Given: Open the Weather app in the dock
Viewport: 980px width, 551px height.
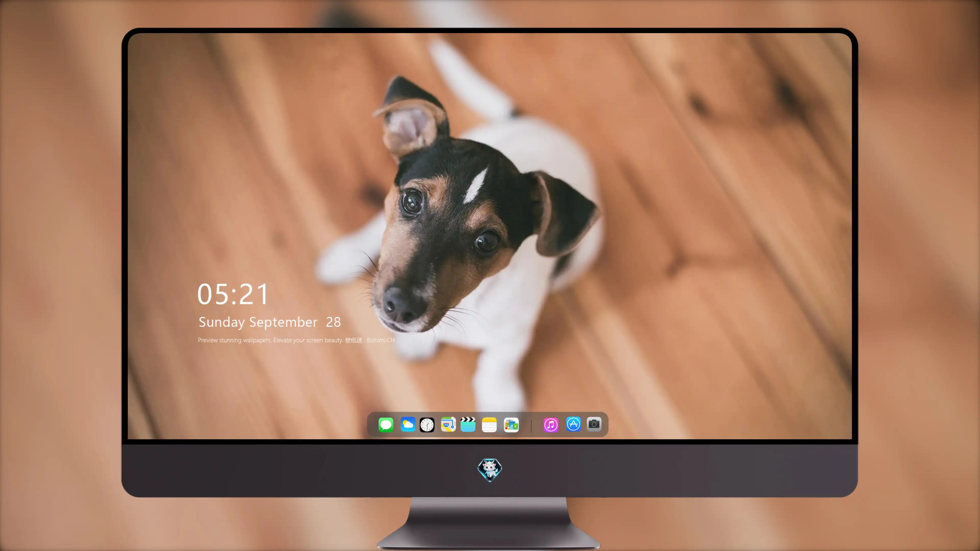Looking at the screenshot, I should (x=408, y=424).
